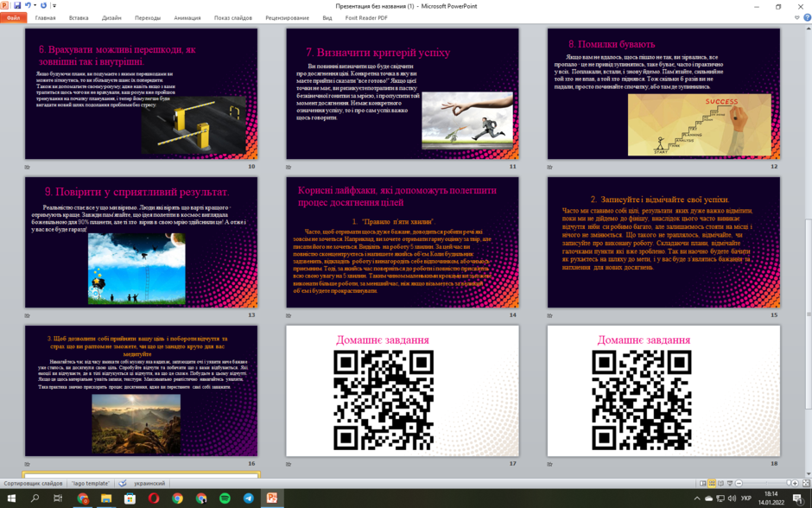The width and height of the screenshot is (812, 508).
Task: Collapse the ribbon with the small arrow
Action: [797, 17]
